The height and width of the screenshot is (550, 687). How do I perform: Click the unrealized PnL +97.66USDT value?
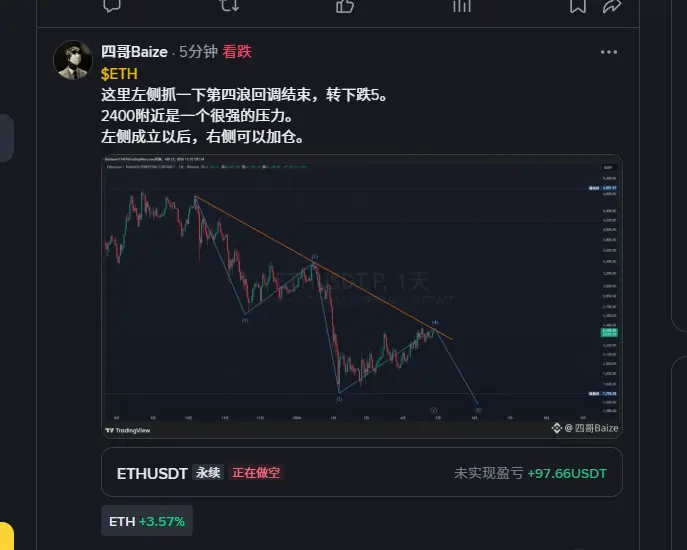pyautogui.click(x=567, y=473)
